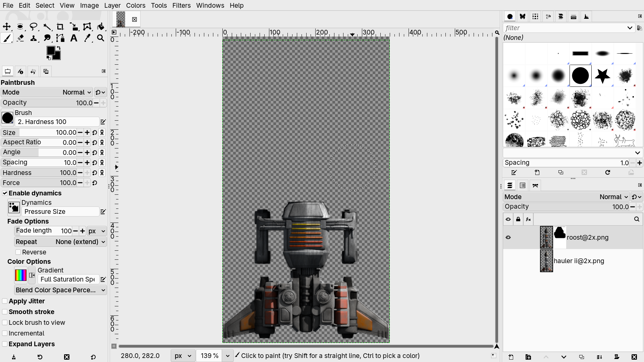Adjust the paintbrush Opacity slider
644x362 pixels.
coord(47,103)
